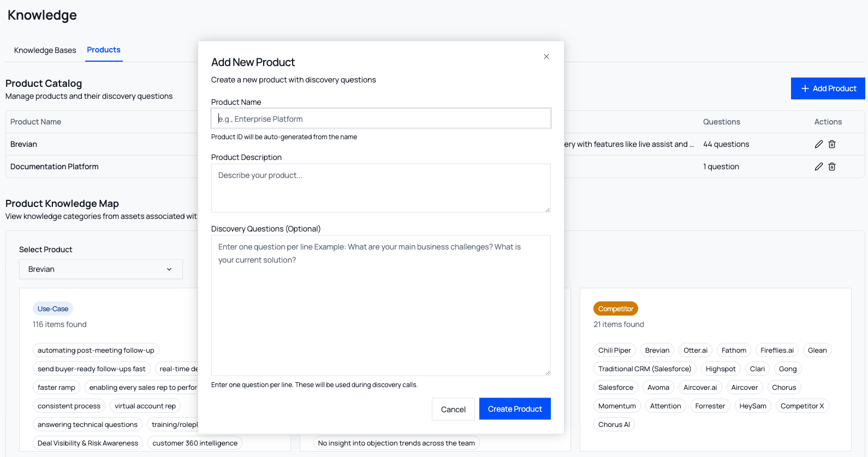
Task: Click the Fathom competitor tag
Action: 734,351
